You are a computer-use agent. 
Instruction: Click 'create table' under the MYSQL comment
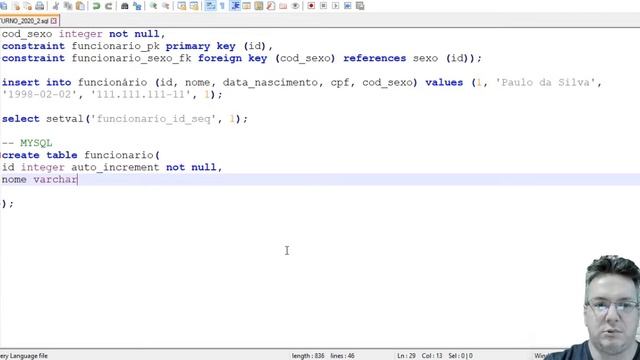coord(40,155)
